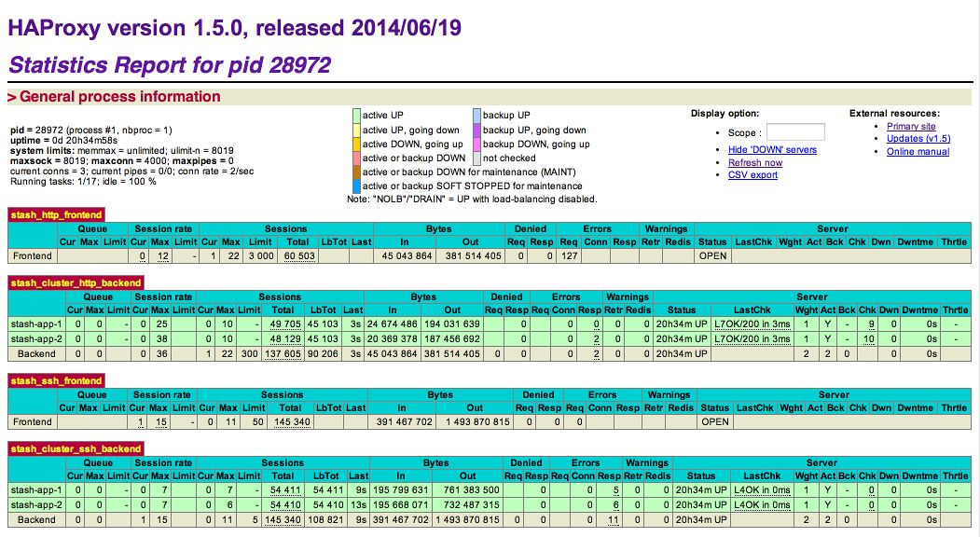Viewport: 980px width, 537px height.
Task: Select the stash_ssh_frontend title
Action: pos(56,380)
